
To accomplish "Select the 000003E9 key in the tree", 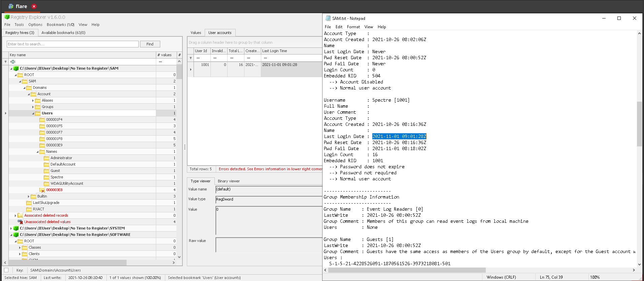I will coord(54,145).
